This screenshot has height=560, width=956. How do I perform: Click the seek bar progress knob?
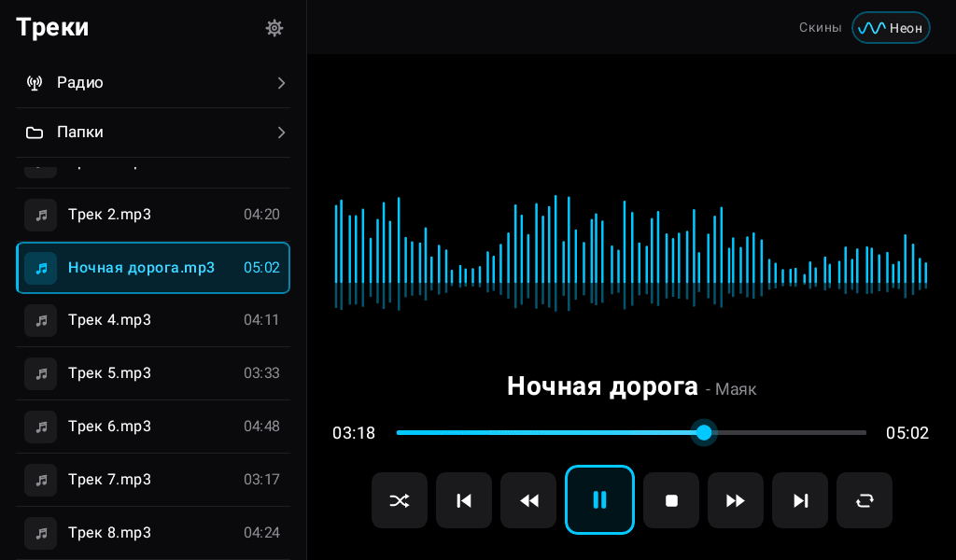coord(704,433)
